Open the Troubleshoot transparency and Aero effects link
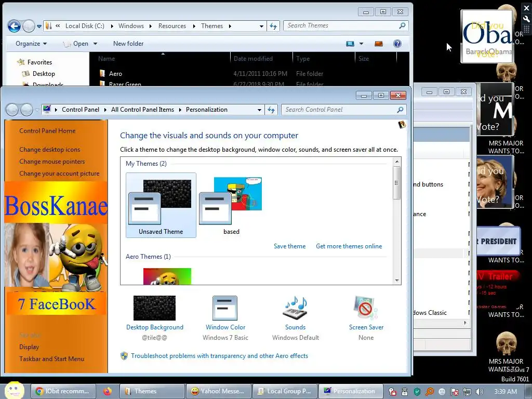The height and width of the screenshot is (399, 532). click(x=220, y=356)
